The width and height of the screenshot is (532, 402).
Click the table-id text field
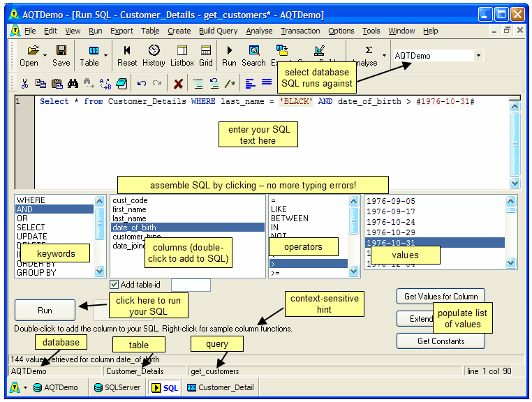click(x=191, y=285)
